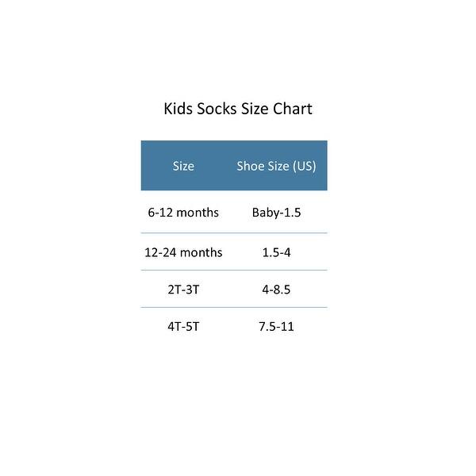Click the "1.5-4" shoe size value
476x476 pixels.
click(276, 252)
